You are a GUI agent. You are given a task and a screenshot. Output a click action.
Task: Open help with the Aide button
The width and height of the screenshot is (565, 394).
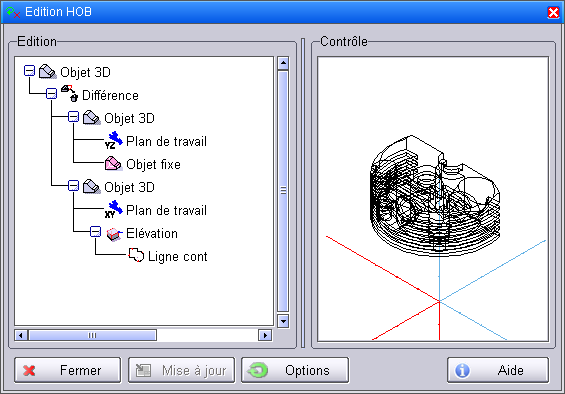(498, 370)
